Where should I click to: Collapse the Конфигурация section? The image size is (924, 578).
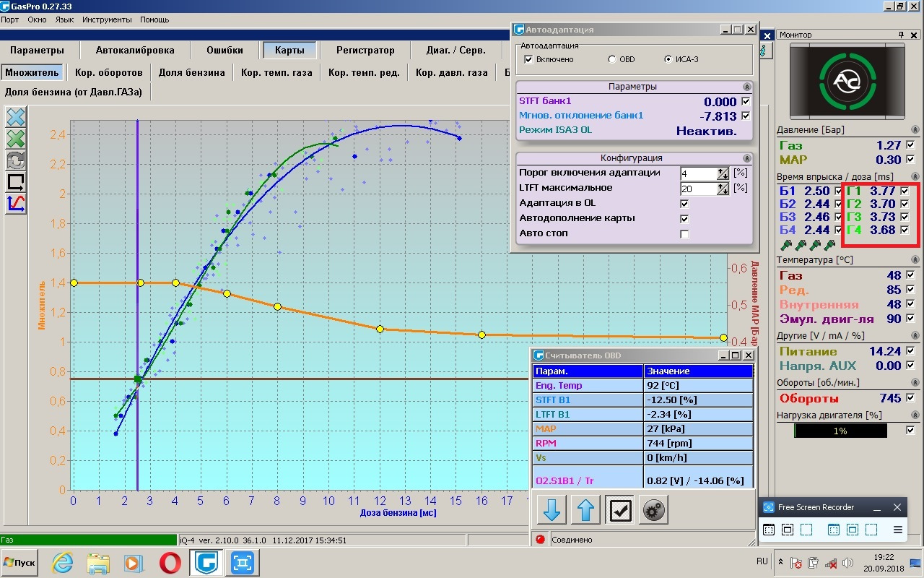tap(746, 158)
